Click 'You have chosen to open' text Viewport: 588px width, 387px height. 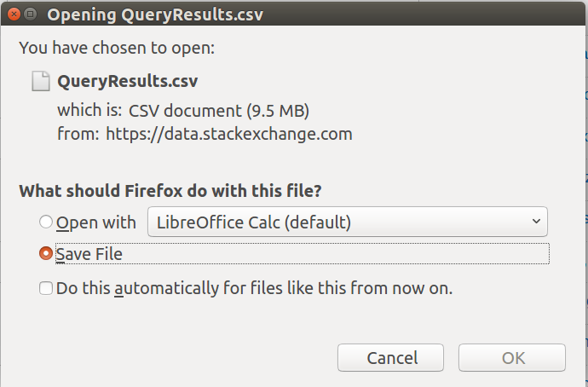pyautogui.click(x=117, y=48)
